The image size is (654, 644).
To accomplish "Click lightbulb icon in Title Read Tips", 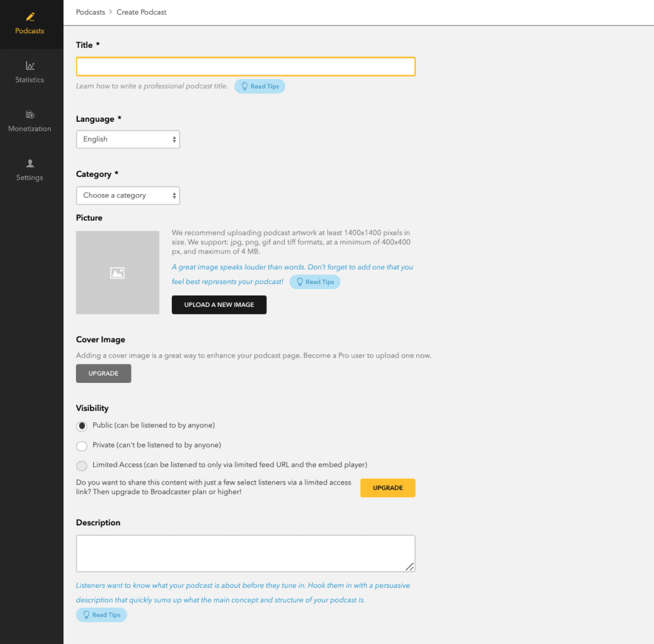I will pos(244,86).
